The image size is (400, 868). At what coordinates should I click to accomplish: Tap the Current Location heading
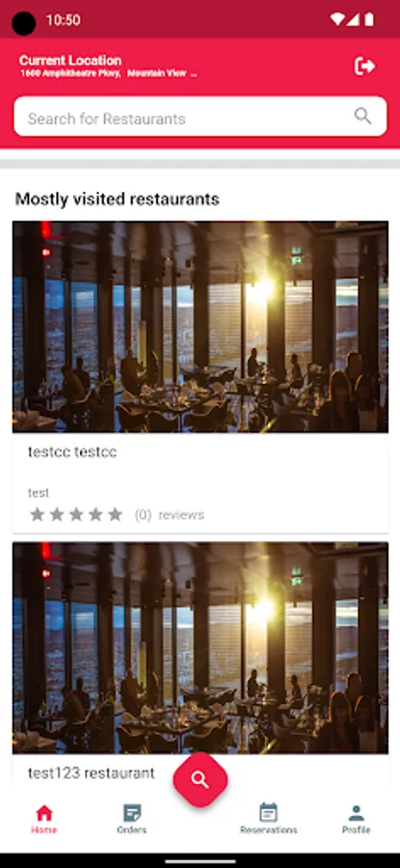pos(70,61)
